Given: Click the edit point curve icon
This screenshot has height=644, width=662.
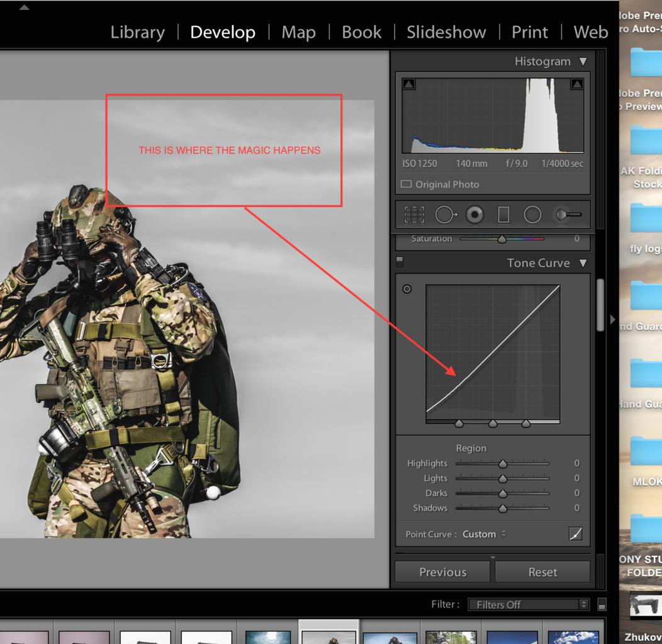Looking at the screenshot, I should (575, 534).
